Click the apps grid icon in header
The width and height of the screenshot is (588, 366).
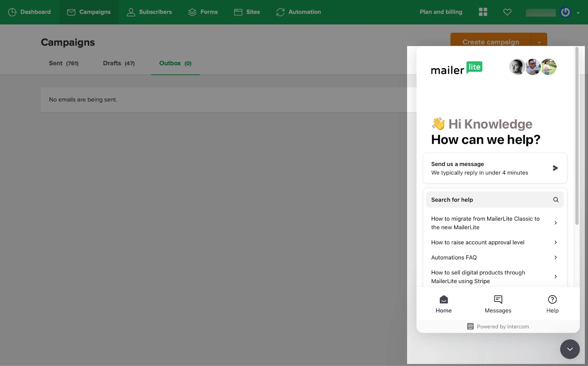click(483, 12)
